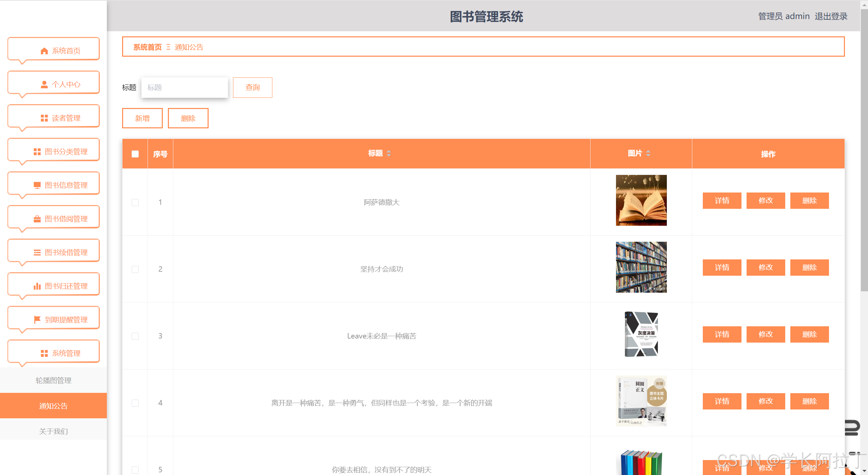Focus the 标题 search input field
This screenshot has height=475, width=868.
coord(185,88)
